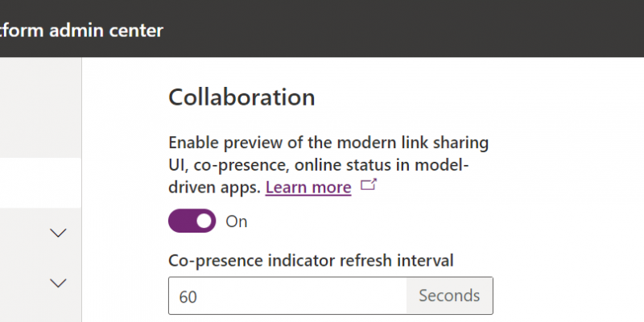Expand the lower chevron in the sidebar
Viewport: 644px width, 322px height.
point(58,283)
